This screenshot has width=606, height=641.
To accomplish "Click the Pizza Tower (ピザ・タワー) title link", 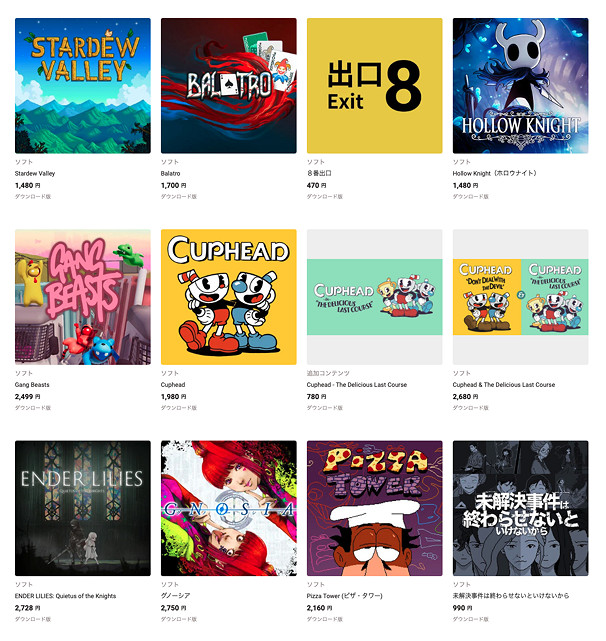I will pyautogui.click(x=345, y=596).
